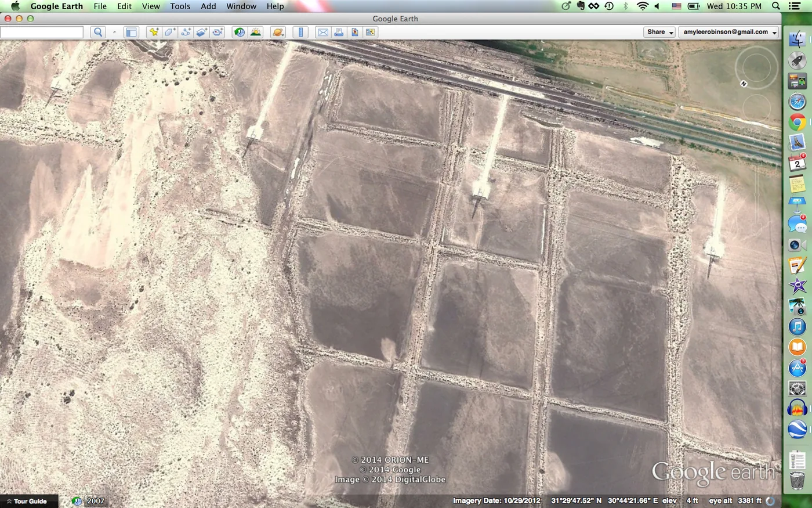Click the eye alt 3381 ft readout

point(735,500)
